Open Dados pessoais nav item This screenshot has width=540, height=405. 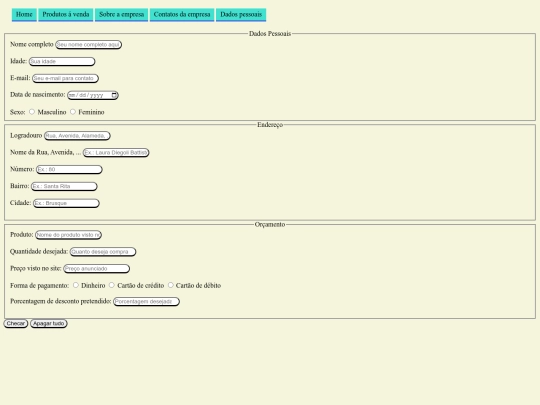point(241,15)
